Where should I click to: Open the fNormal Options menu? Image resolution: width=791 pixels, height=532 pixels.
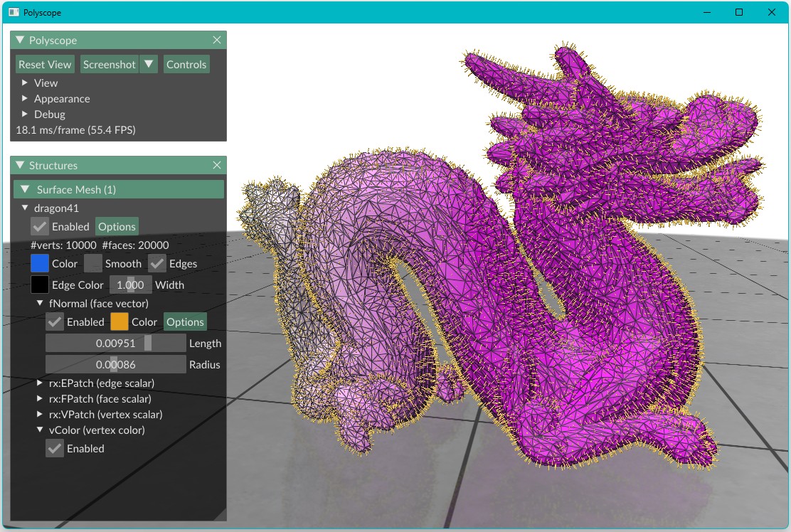click(185, 321)
